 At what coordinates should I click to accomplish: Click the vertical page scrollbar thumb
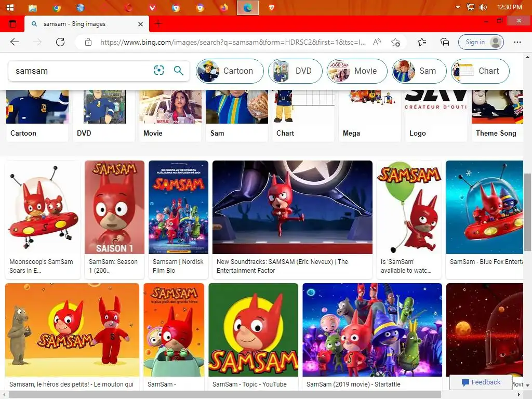tap(527, 212)
